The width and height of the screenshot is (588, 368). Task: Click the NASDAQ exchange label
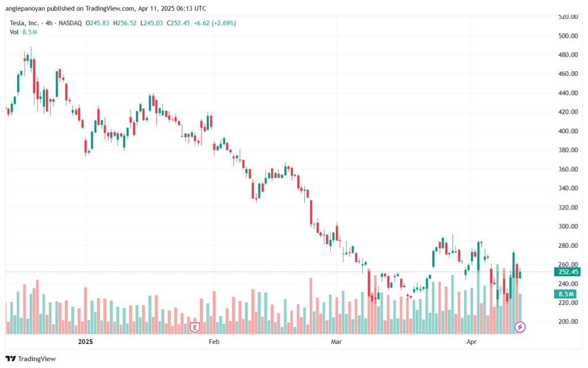click(70, 23)
